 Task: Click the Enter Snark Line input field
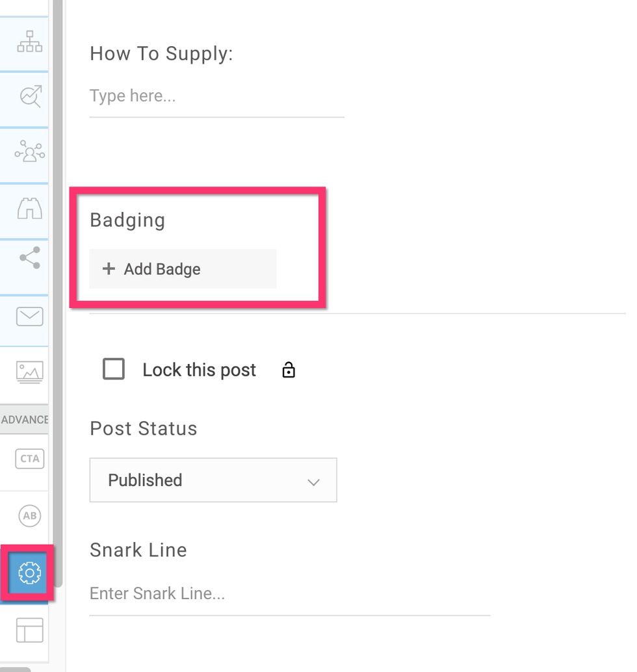coord(289,594)
